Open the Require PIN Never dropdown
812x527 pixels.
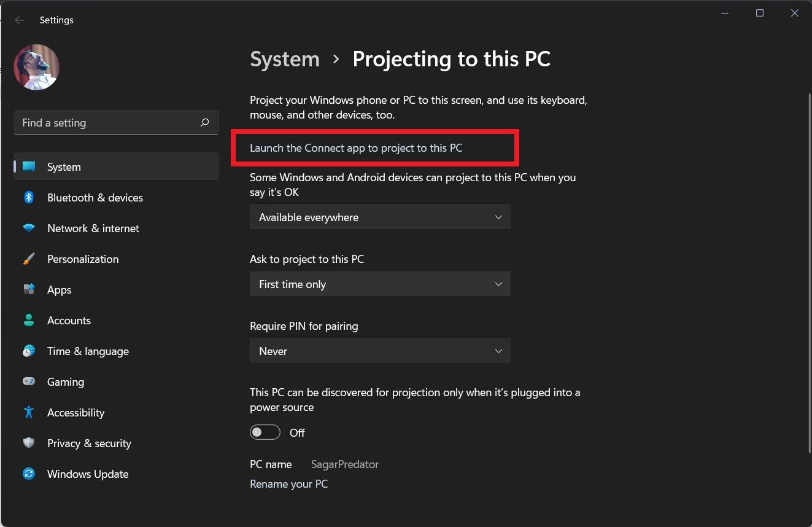(x=380, y=351)
